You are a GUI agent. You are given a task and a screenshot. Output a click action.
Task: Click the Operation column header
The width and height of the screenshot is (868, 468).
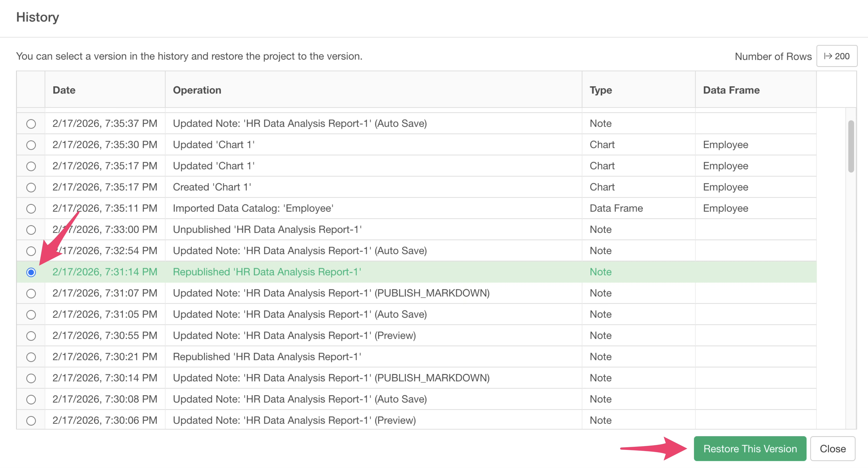(x=197, y=90)
